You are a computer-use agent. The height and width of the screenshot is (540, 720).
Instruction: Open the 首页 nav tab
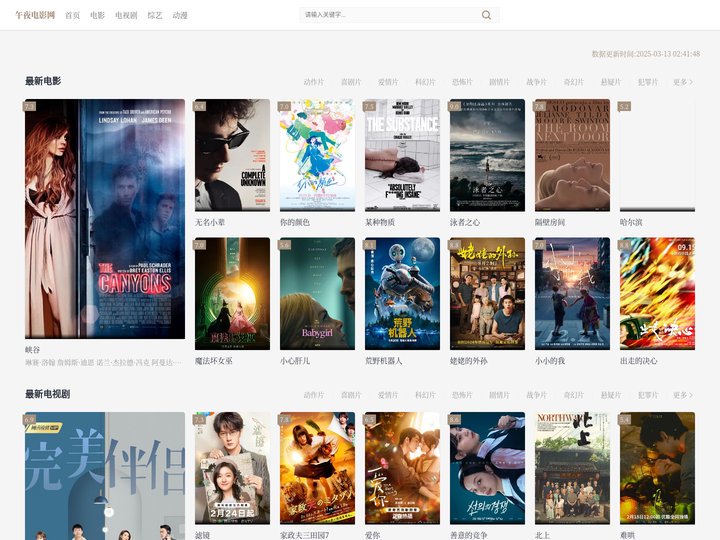click(72, 15)
